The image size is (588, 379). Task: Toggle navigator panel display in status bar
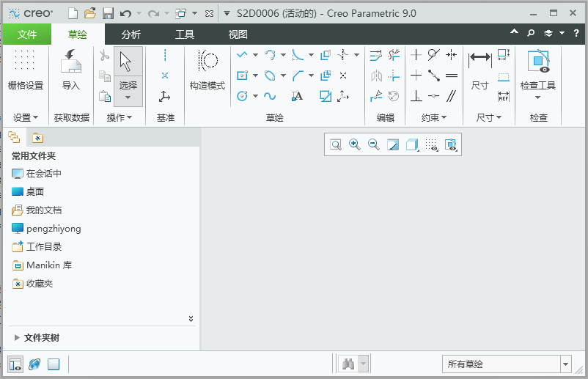click(15, 364)
